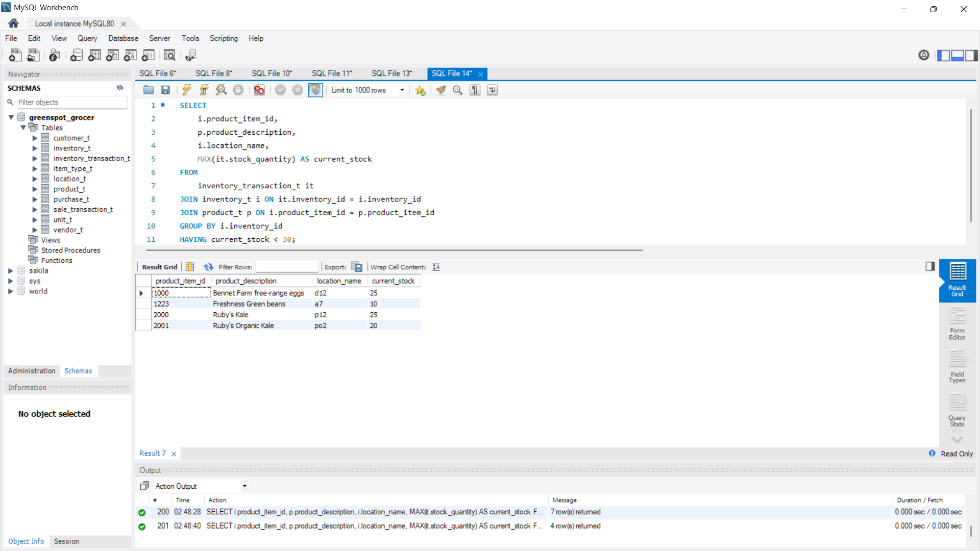The width and height of the screenshot is (980, 551).
Task: Toggle autocommit mode button
Action: pos(315,90)
